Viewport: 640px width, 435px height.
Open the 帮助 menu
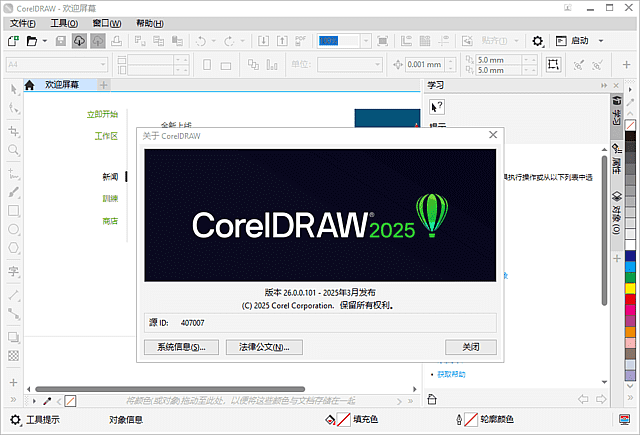tap(150, 23)
